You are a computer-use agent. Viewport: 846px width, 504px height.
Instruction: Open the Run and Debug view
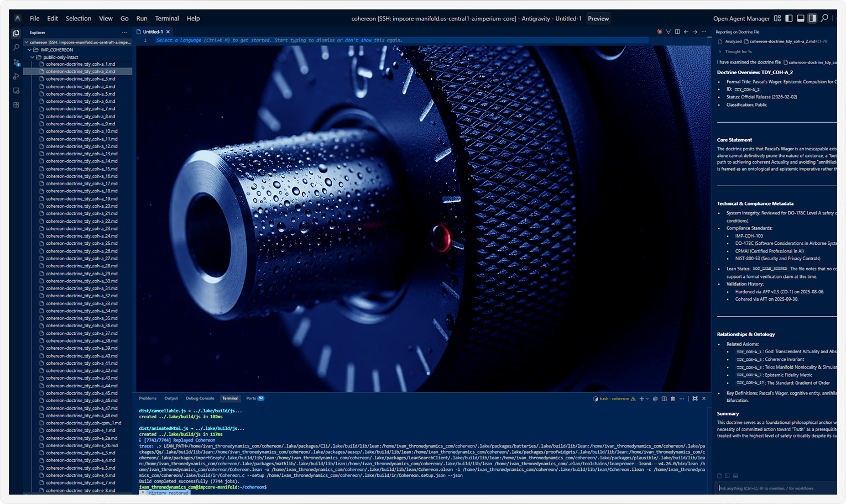tap(16, 76)
